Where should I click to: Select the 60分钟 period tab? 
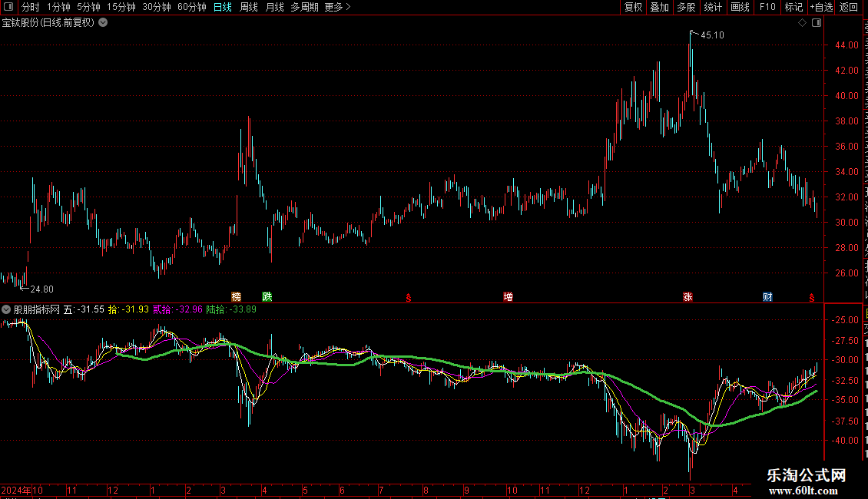pos(191,7)
